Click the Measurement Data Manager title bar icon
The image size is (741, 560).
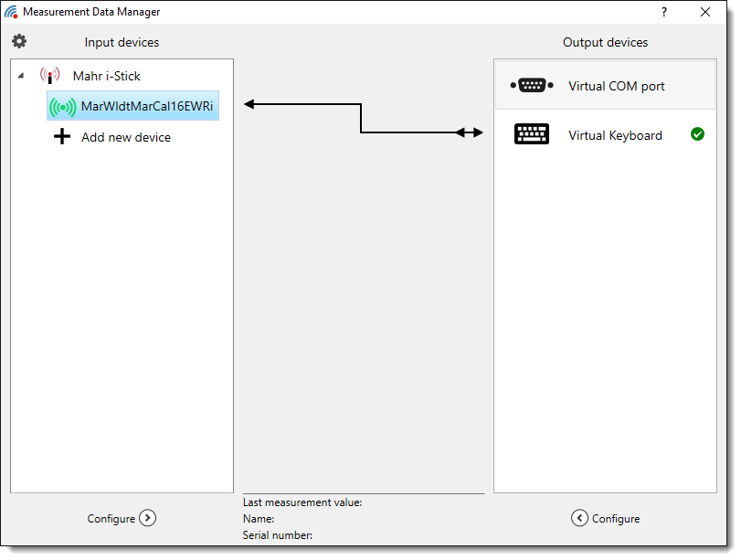tap(11, 12)
